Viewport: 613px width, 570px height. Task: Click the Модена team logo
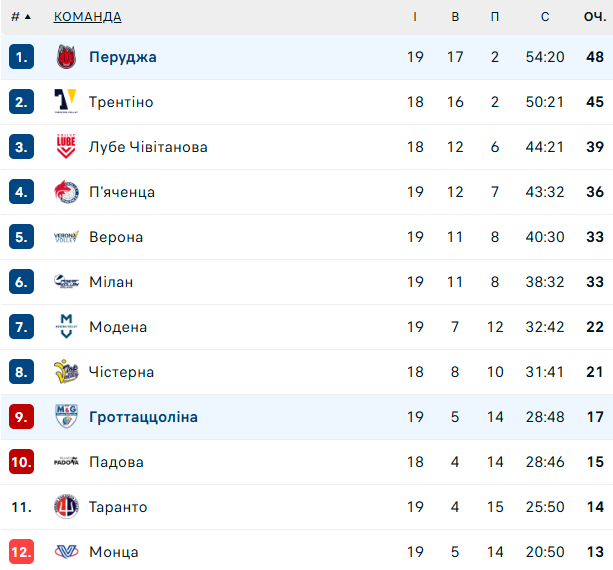pyautogui.click(x=66, y=327)
